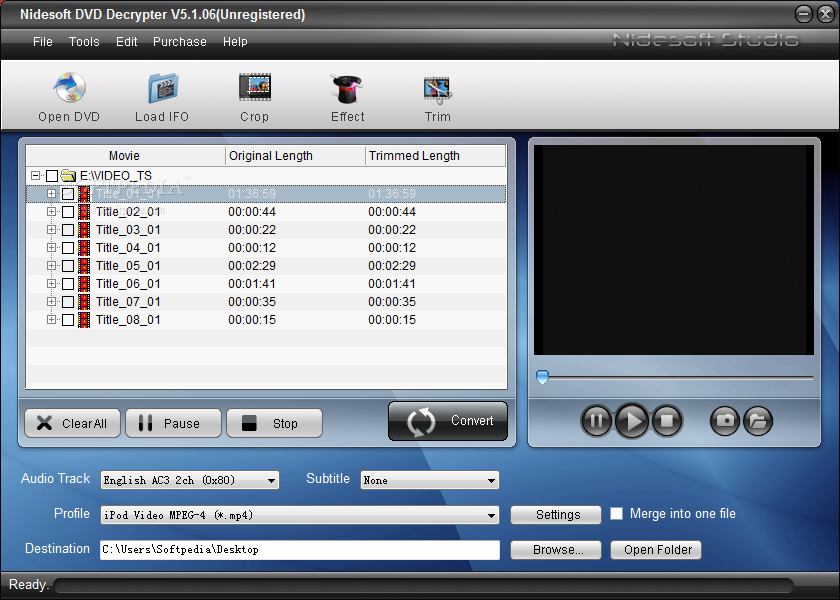Click the film icon of Title_03_01
The width and height of the screenshot is (840, 600).
[x=84, y=230]
